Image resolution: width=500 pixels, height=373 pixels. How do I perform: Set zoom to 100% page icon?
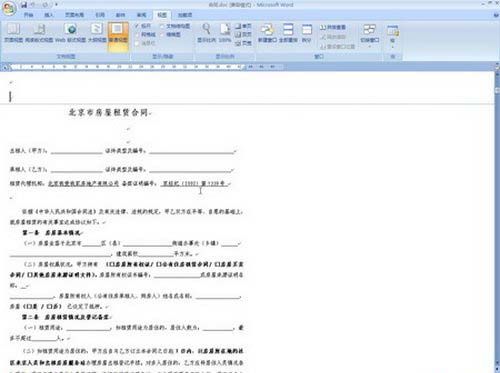point(225,33)
